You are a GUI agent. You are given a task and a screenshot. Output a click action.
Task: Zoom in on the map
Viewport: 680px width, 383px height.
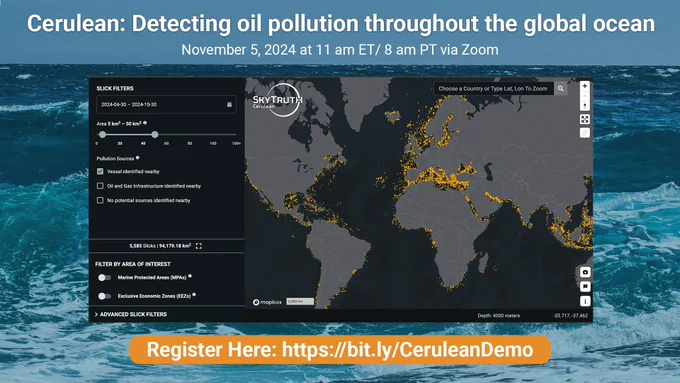585,86
